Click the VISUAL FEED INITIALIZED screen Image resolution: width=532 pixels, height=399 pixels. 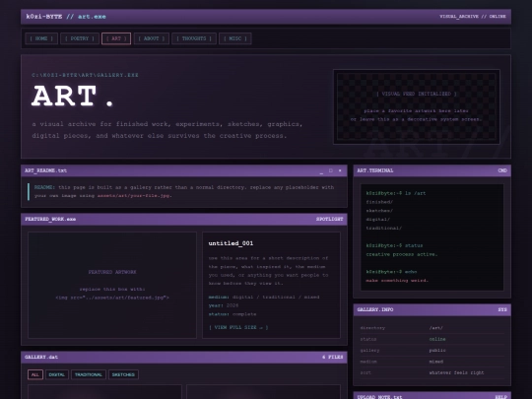coord(417,106)
